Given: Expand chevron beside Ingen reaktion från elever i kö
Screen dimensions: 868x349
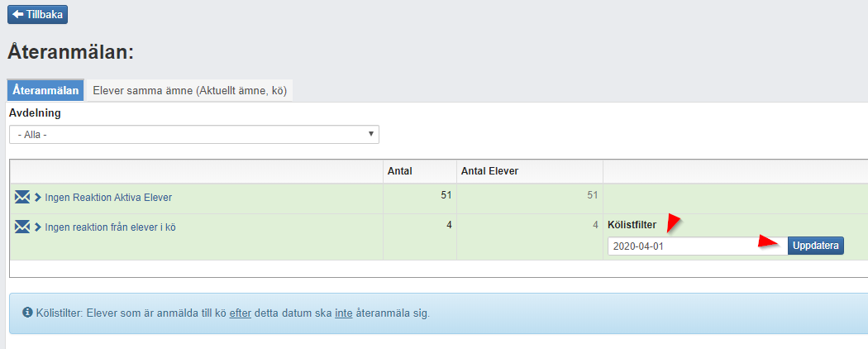Looking at the screenshot, I should pyautogui.click(x=38, y=226).
